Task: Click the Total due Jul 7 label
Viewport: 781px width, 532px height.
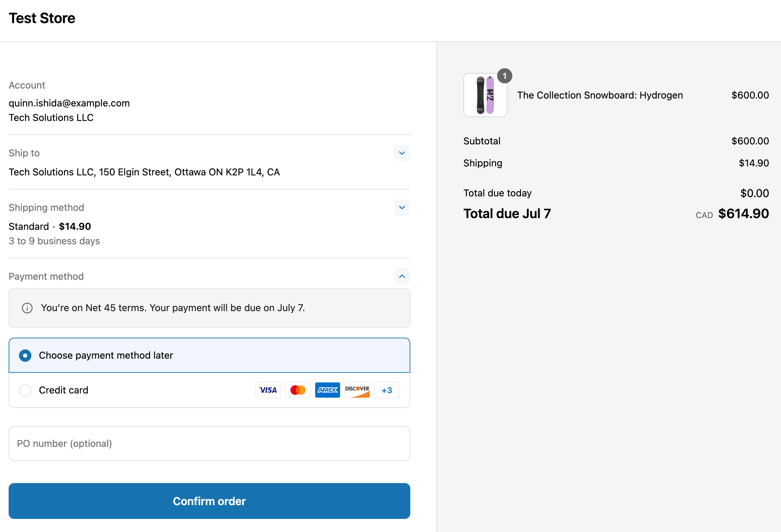Action: coord(507,214)
